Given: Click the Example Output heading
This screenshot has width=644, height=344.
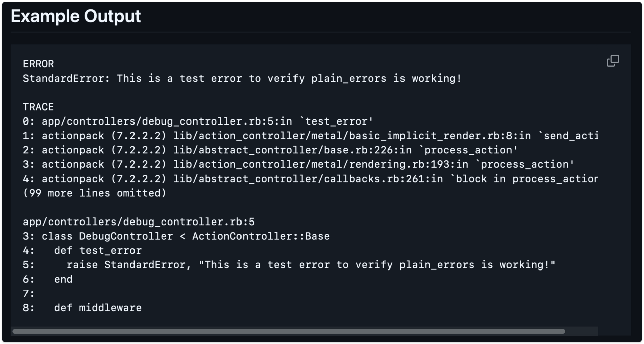Looking at the screenshot, I should [x=76, y=16].
